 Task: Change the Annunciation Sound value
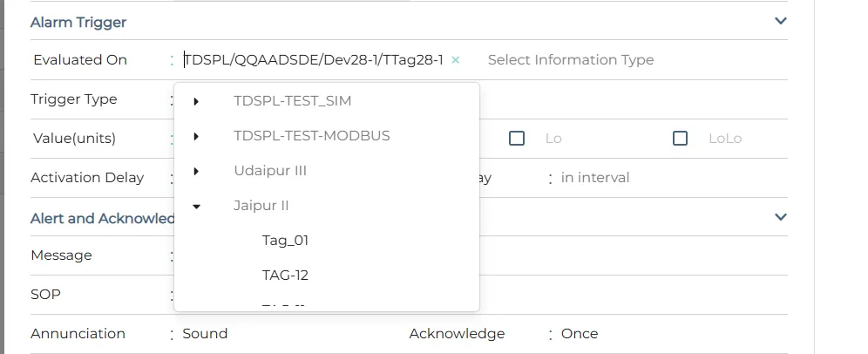(x=205, y=334)
